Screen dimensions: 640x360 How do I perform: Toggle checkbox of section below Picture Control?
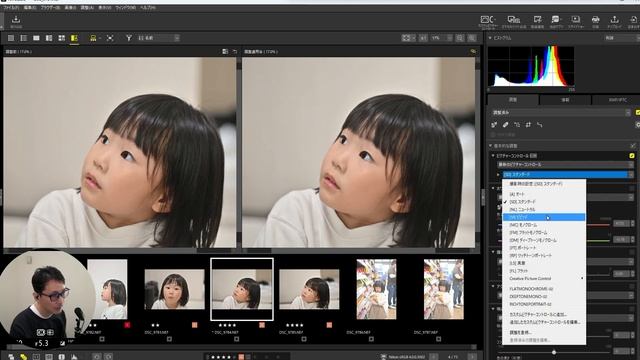point(632,188)
